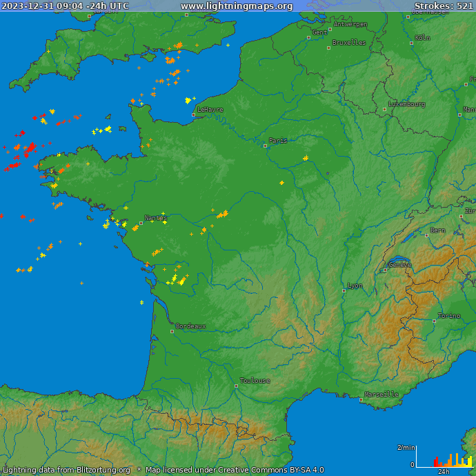Click the 24h stroke rate histogram
The width and height of the screenshot is (476, 476).
coord(452,459)
